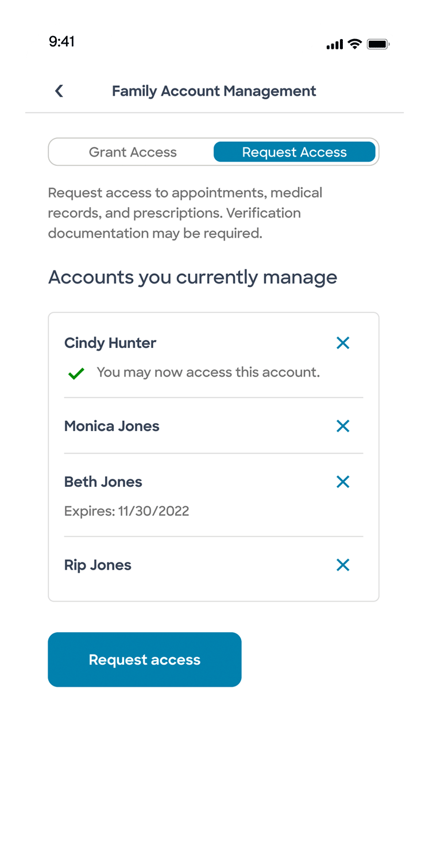The image size is (429, 868).
Task: Select the Monica Jones account name
Action: 112,426
